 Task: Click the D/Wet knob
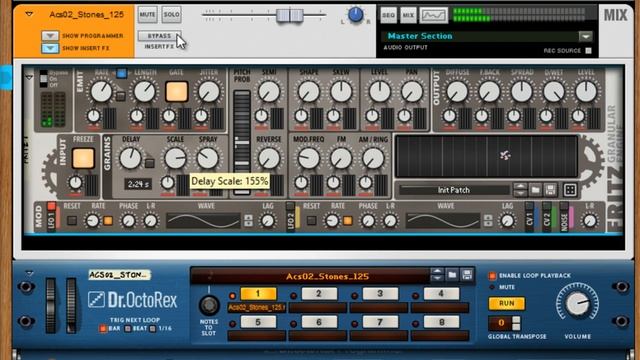pyautogui.click(x=554, y=91)
